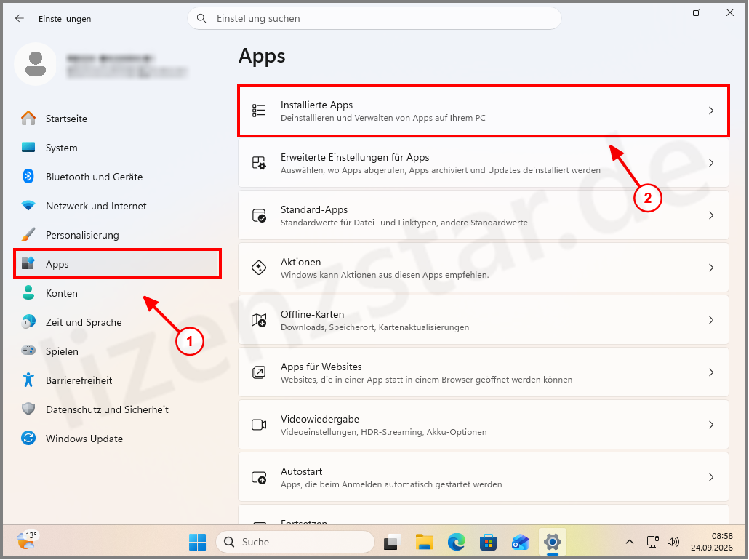Expand the Apps für Websites chevron

click(x=711, y=372)
